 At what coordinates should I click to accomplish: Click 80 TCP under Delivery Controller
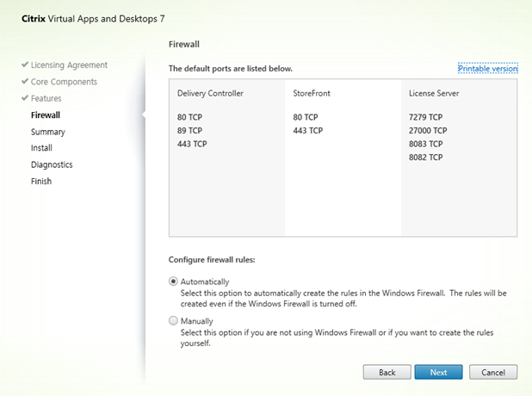click(189, 117)
